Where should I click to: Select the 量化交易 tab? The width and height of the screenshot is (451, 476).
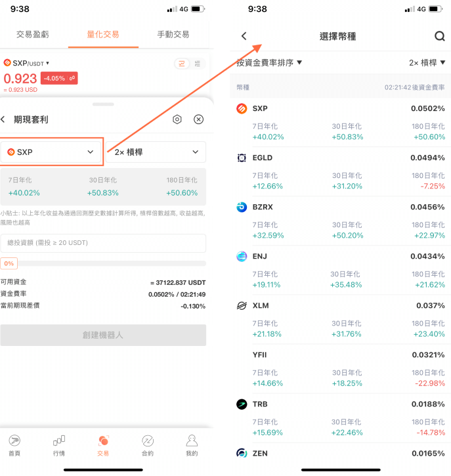point(103,34)
